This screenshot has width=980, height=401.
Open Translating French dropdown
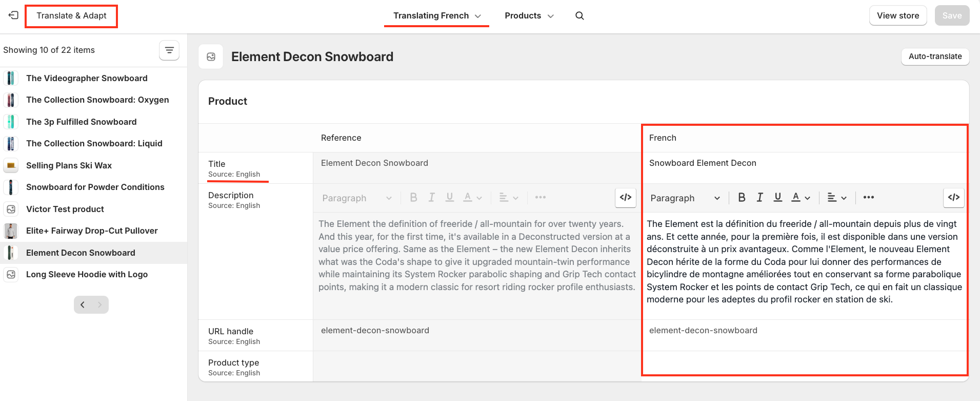tap(437, 16)
